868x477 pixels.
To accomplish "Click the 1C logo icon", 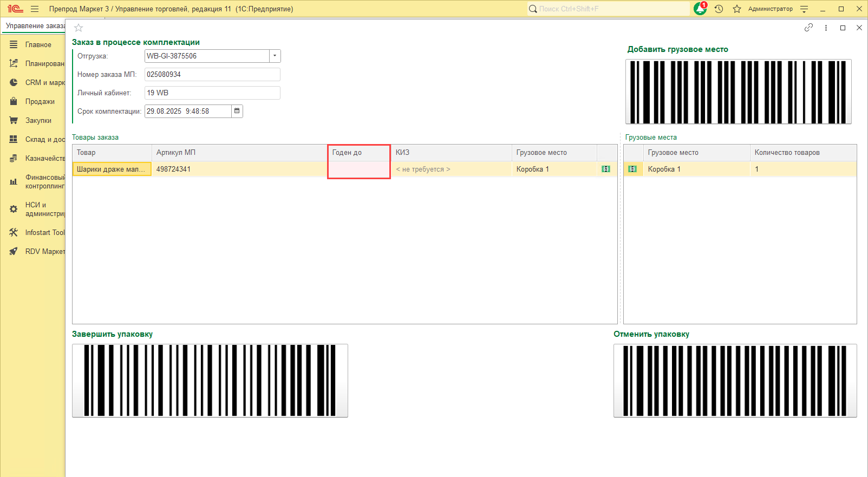I will pyautogui.click(x=15, y=9).
